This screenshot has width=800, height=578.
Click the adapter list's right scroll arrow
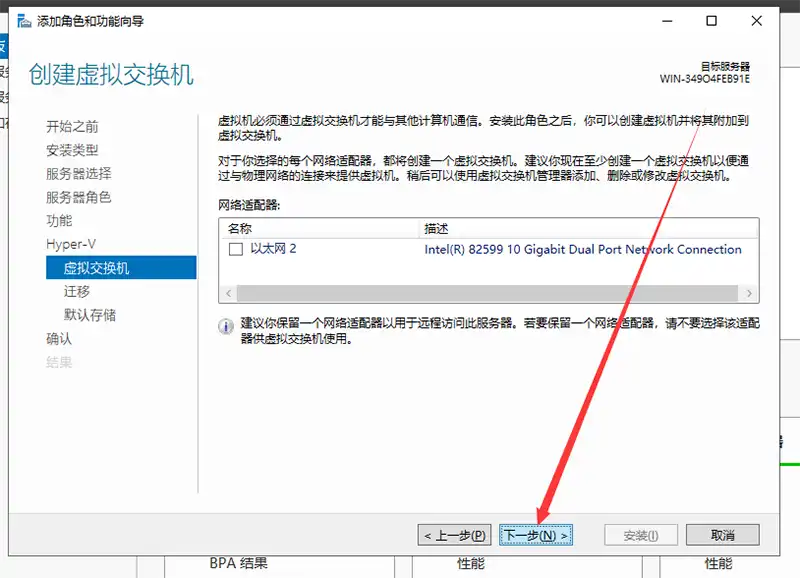(x=749, y=293)
